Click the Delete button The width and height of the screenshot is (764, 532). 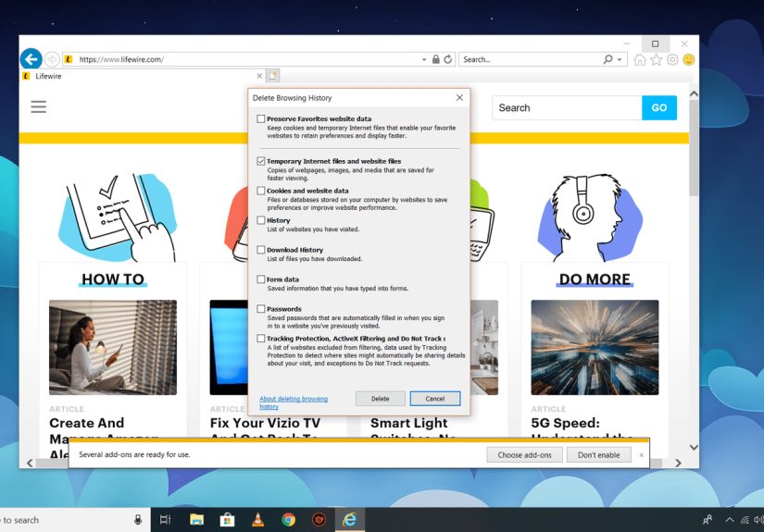tap(380, 399)
